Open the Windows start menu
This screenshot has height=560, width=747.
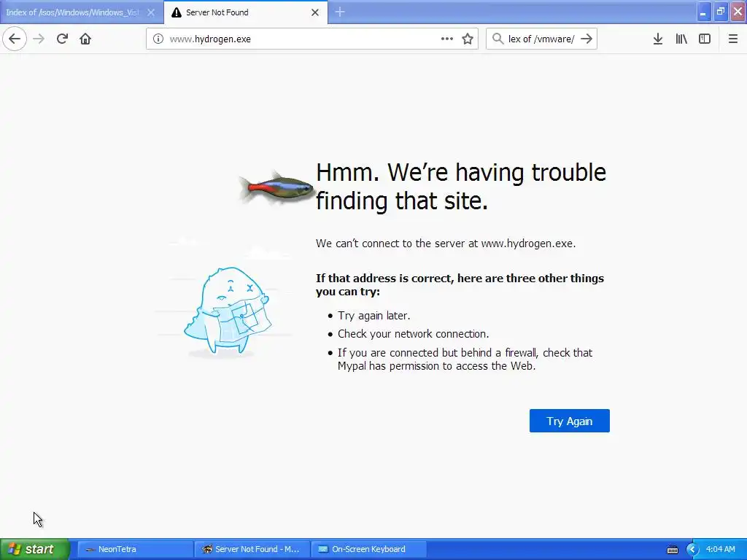[x=35, y=549]
